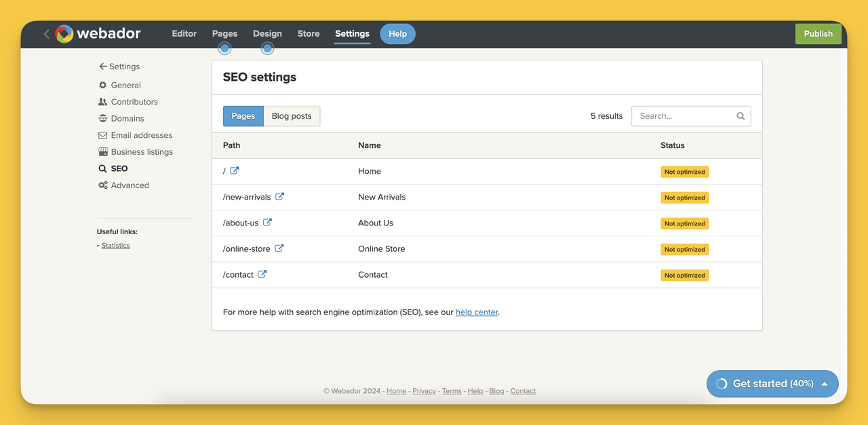868x425 pixels.
Task: Click the Get started progress circle icon
Action: point(722,384)
